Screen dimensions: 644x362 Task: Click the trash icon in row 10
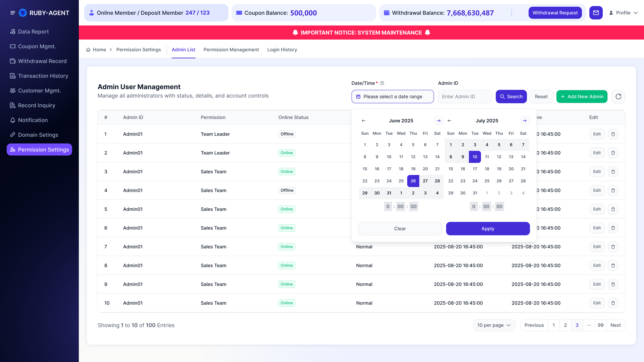pyautogui.click(x=613, y=303)
